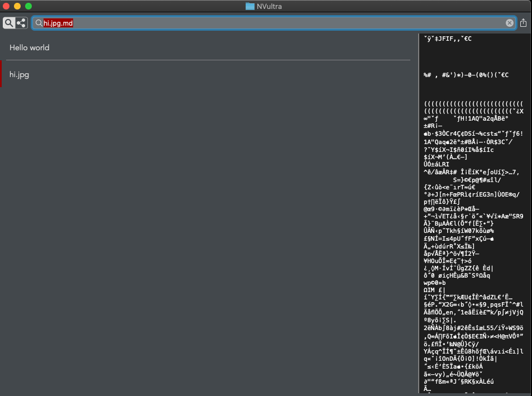Click the share nodes toolbar button
The width and height of the screenshot is (532, 396).
[21, 23]
